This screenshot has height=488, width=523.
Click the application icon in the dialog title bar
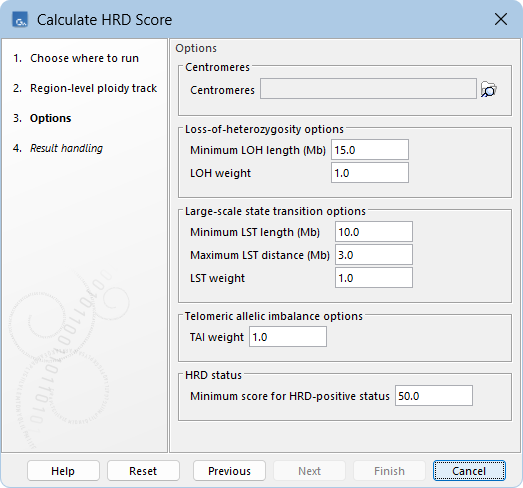coord(20,20)
